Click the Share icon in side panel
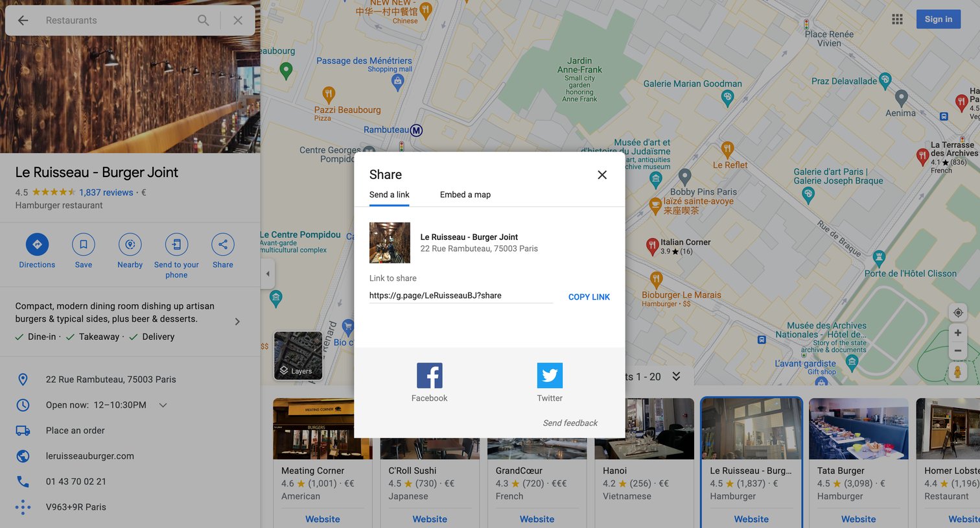Screen dimensions: 980x528 tap(223, 245)
